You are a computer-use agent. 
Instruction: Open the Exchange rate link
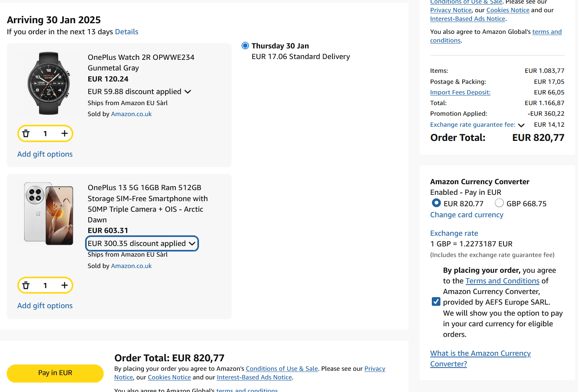coord(454,233)
